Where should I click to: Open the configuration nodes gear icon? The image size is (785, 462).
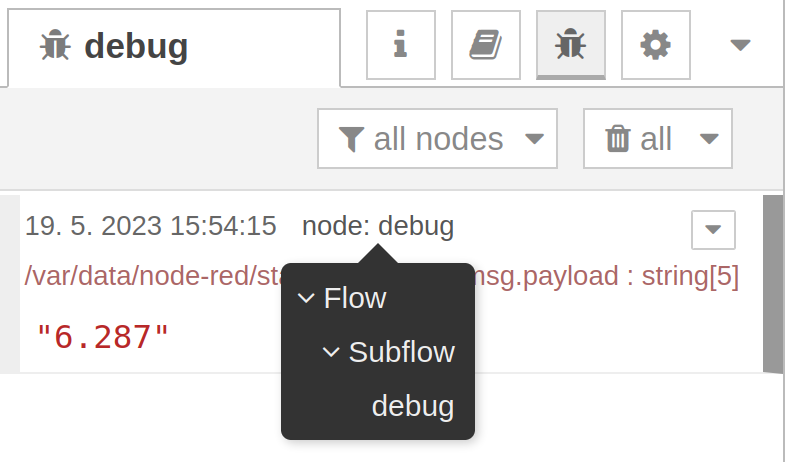click(x=656, y=45)
